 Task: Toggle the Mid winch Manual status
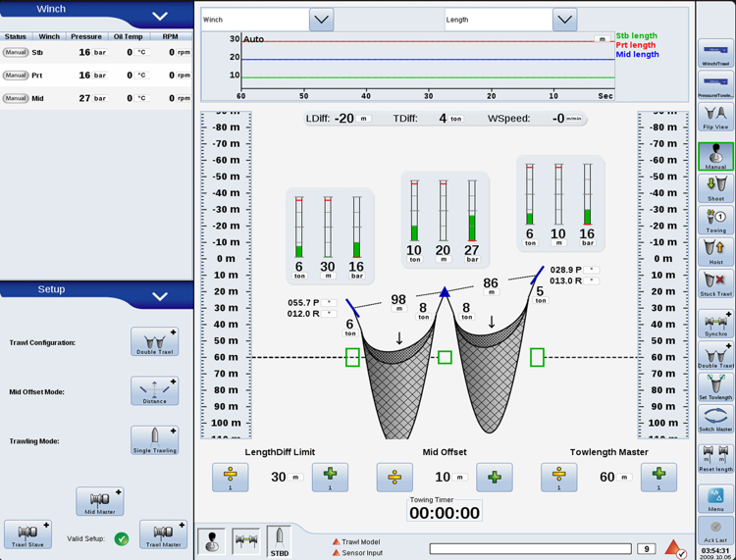tap(16, 99)
